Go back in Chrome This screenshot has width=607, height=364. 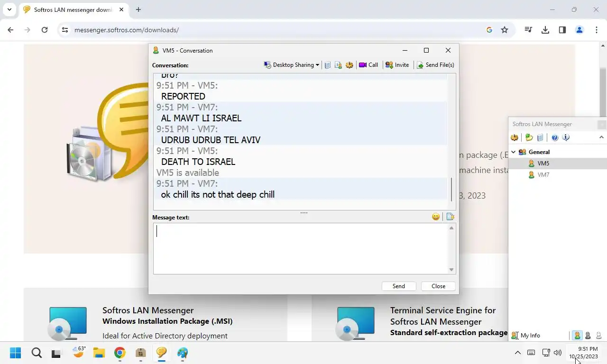coord(10,30)
